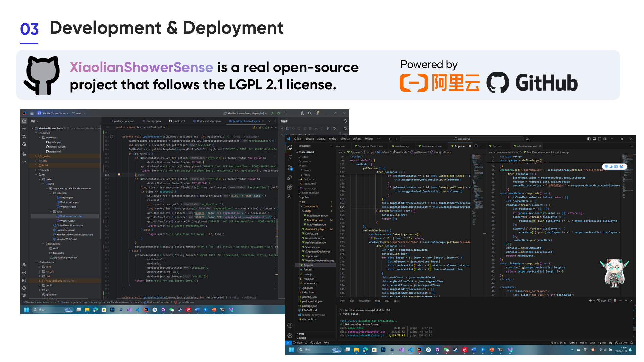Image resolution: width=644 pixels, height=362 pixels.
Task: Open the IntelliJ main hamburger menu
Action: [32, 113]
